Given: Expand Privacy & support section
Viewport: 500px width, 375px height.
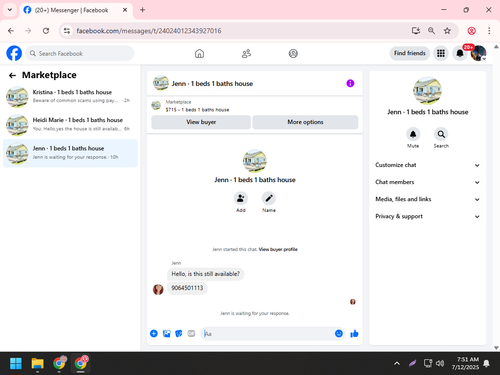Looking at the screenshot, I should pos(427,216).
